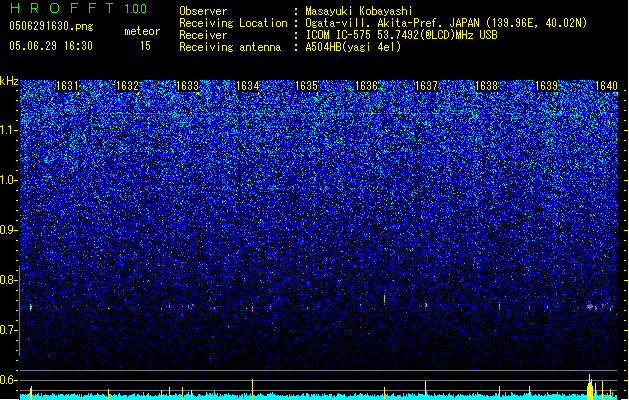Click the meteor echo just after 1634
This screenshot has height=400, width=629.
(252, 309)
